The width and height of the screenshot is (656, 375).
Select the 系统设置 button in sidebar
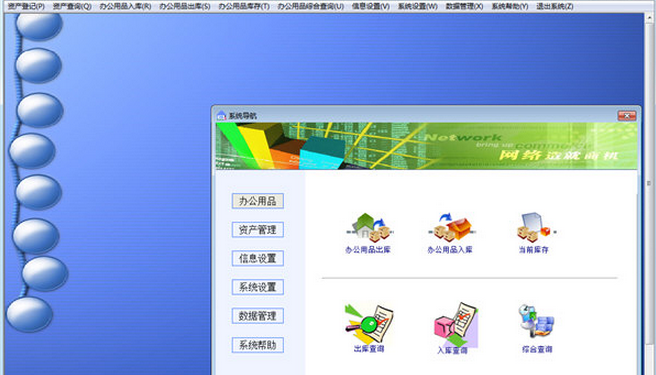point(258,287)
